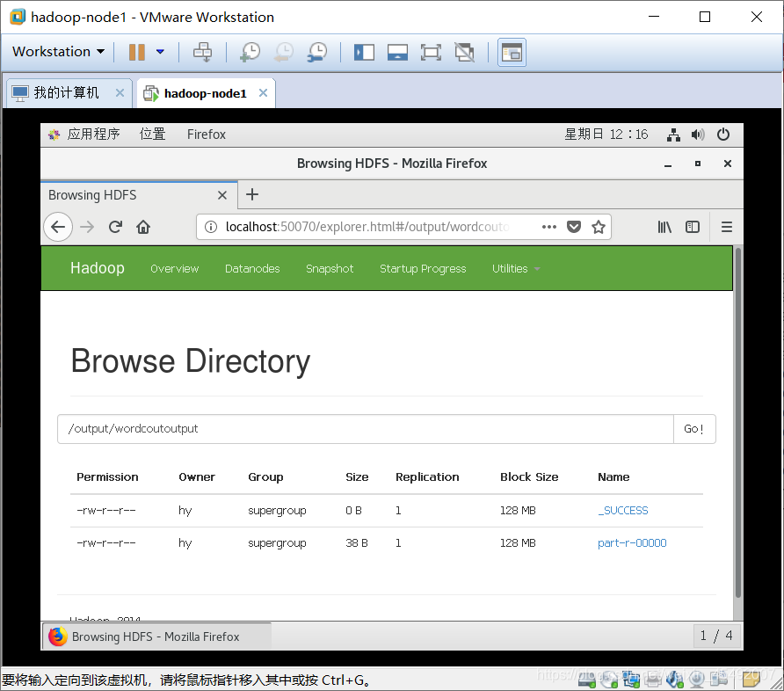784x691 pixels.
Task: Enter full screen mode in VMware
Action: 431,52
